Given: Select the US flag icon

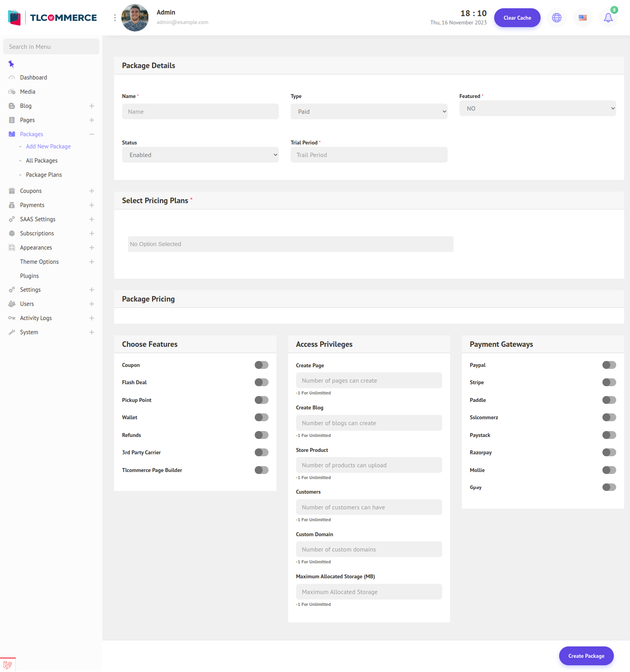Looking at the screenshot, I should coord(582,18).
